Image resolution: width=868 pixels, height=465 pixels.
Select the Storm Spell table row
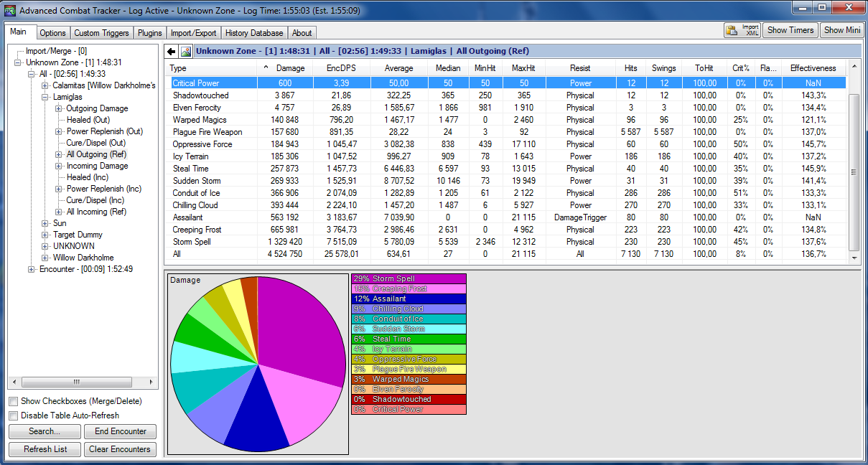(x=506, y=242)
